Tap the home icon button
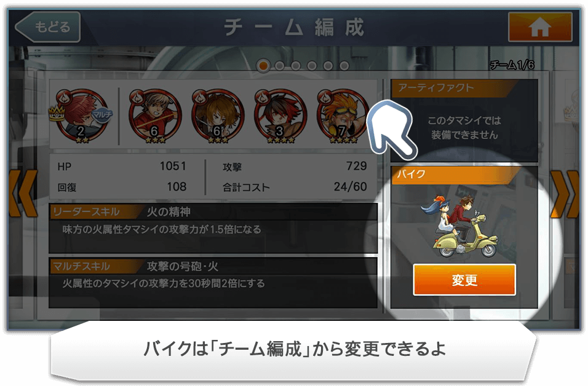 540,26
